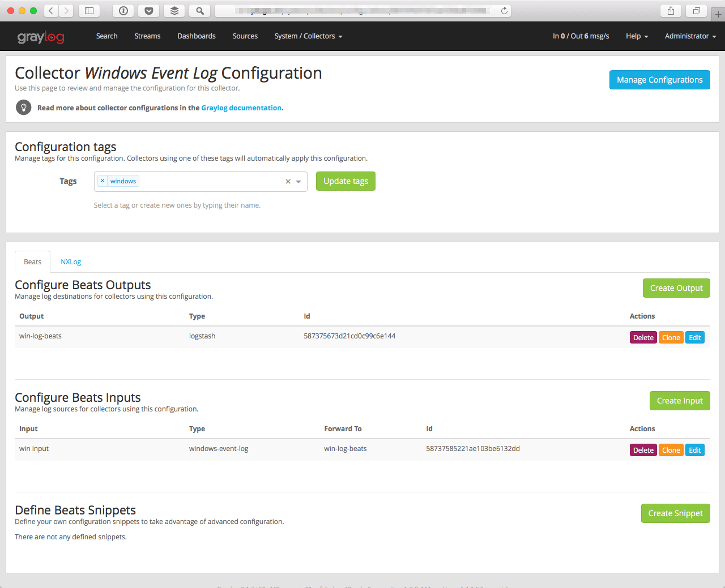The height and width of the screenshot is (588, 725).
Task: Switch to the NXLog tab
Action: point(71,262)
